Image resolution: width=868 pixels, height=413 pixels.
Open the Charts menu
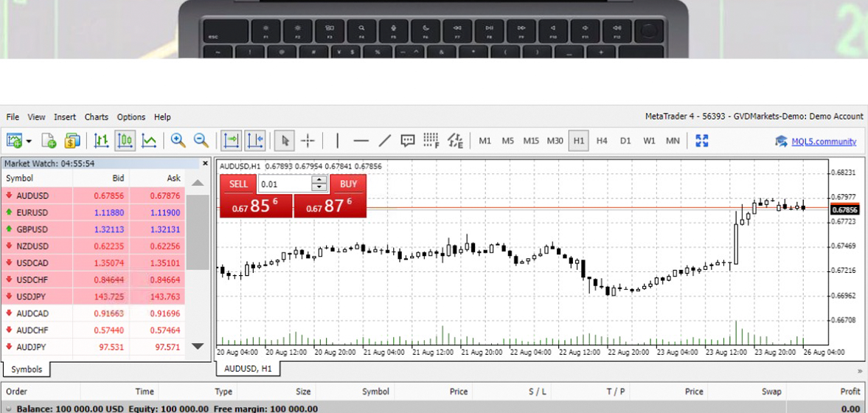point(97,117)
